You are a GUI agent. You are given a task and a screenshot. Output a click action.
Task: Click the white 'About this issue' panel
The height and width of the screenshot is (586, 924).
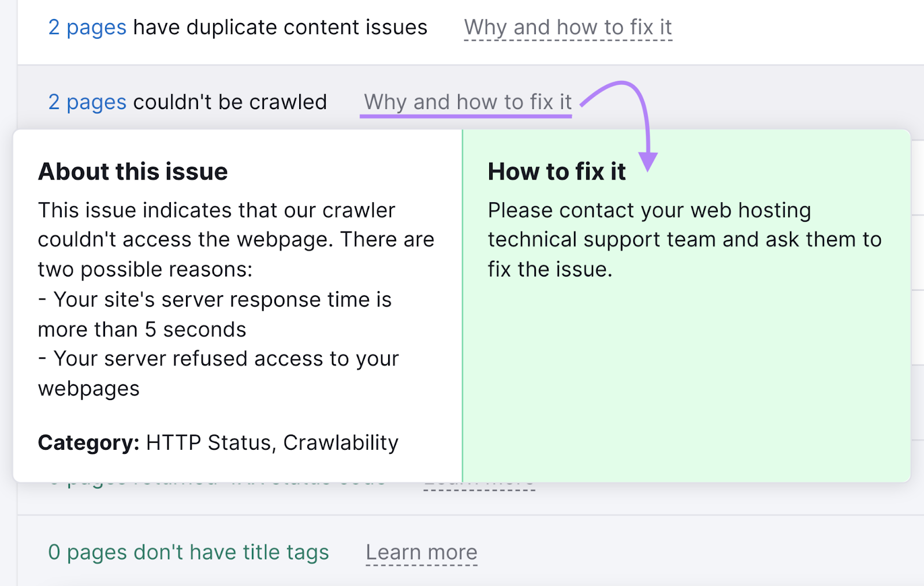[231, 404]
